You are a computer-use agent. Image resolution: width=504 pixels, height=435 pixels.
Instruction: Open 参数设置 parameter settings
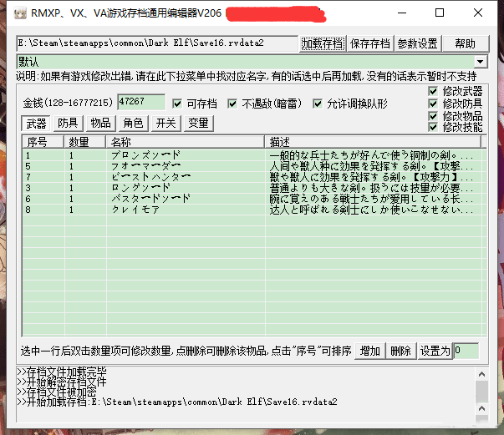click(417, 43)
